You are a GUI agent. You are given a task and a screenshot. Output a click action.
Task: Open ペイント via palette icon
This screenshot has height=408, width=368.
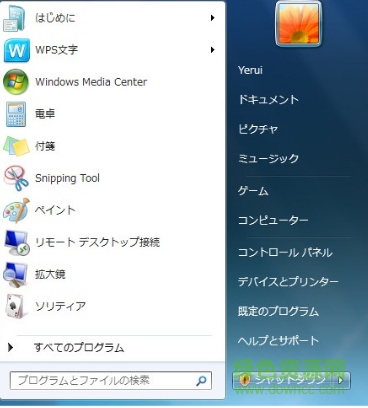(x=16, y=210)
